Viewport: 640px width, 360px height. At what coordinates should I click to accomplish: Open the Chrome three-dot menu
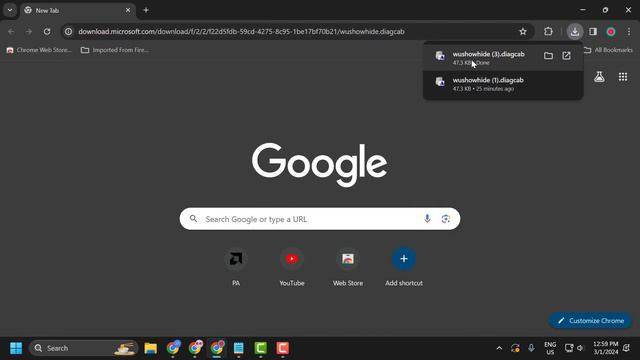(x=629, y=31)
